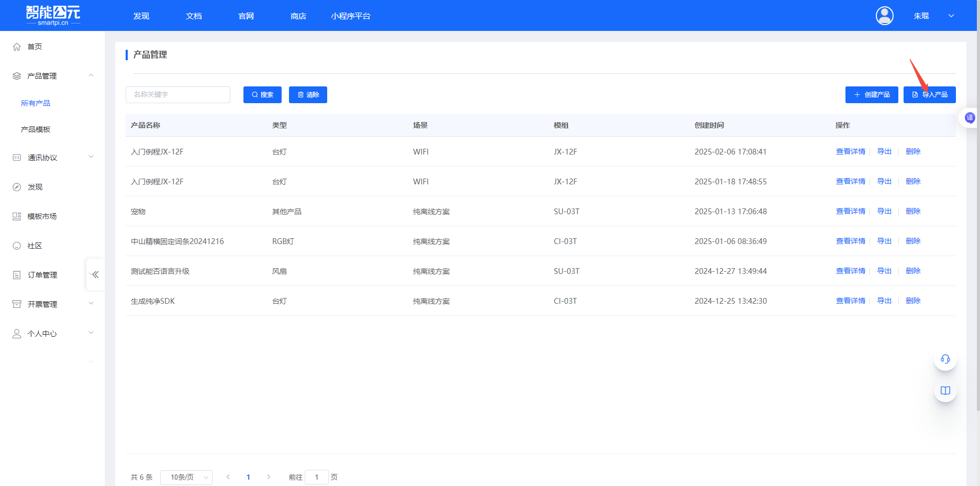Screen dimensions: 980x486
Task: Collapse the 产品管理 sidebar section
Action: tap(91, 76)
